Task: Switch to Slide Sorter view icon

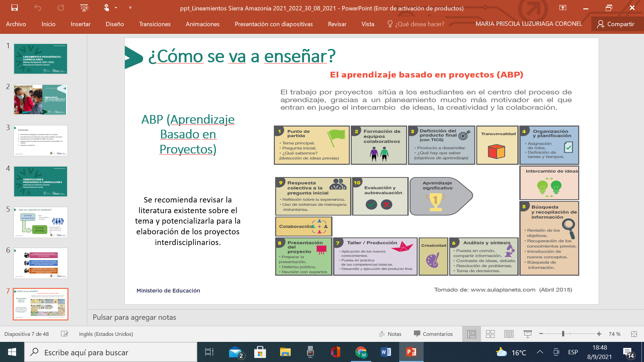Action: pyautogui.click(x=490, y=334)
